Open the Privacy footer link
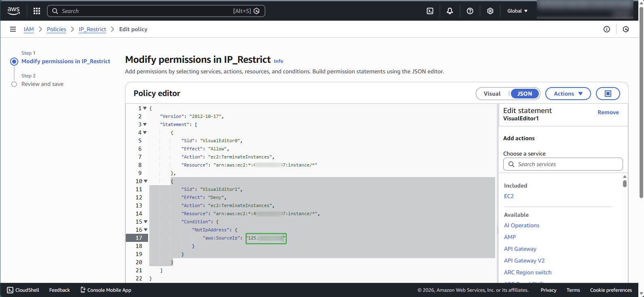This screenshot has height=297, width=644. tap(549, 290)
